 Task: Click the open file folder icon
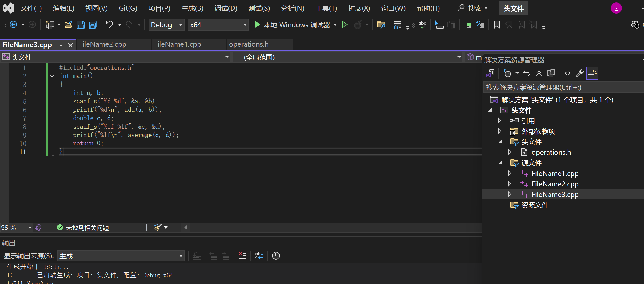tap(69, 25)
